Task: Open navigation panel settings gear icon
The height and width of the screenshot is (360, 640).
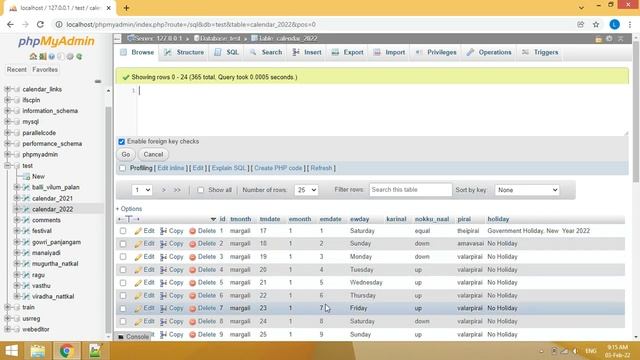Action: click(70, 56)
